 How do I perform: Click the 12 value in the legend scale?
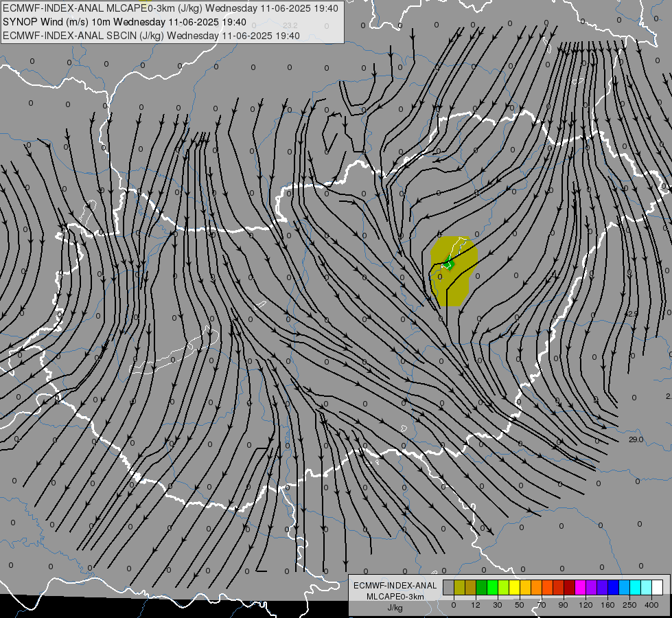pyautogui.click(x=476, y=605)
